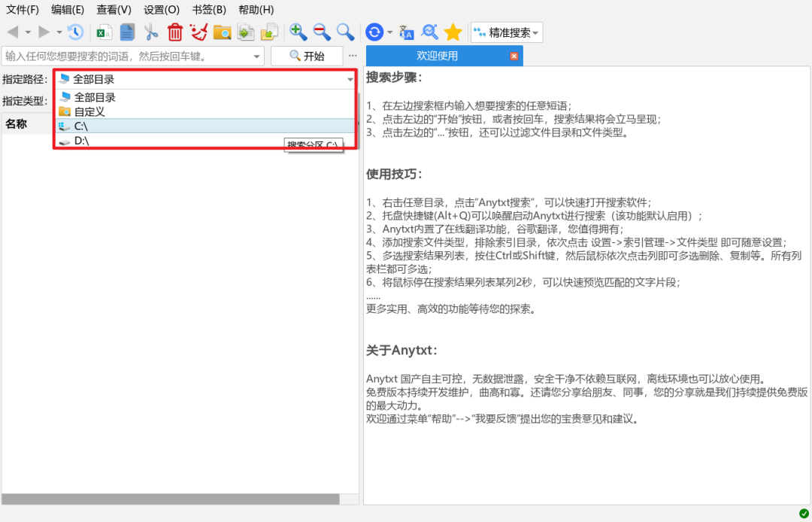
Task: Click the folder with magnifier icon
Action: tap(222, 32)
